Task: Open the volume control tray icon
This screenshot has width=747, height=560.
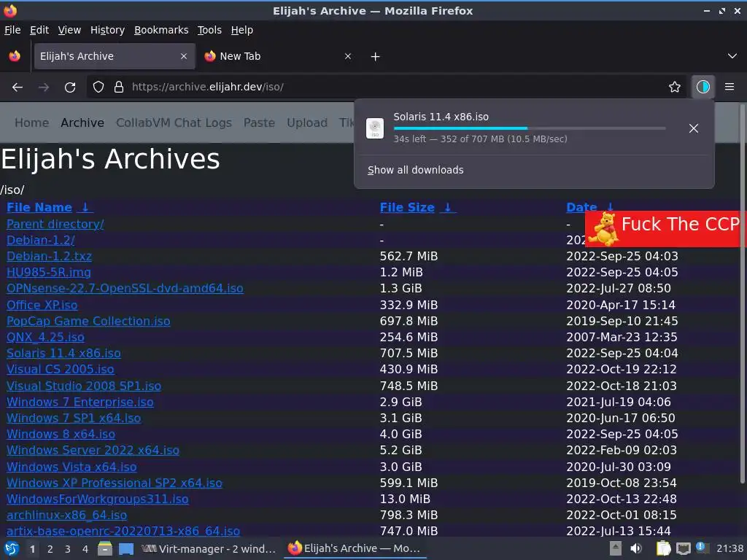Action: [x=636, y=548]
